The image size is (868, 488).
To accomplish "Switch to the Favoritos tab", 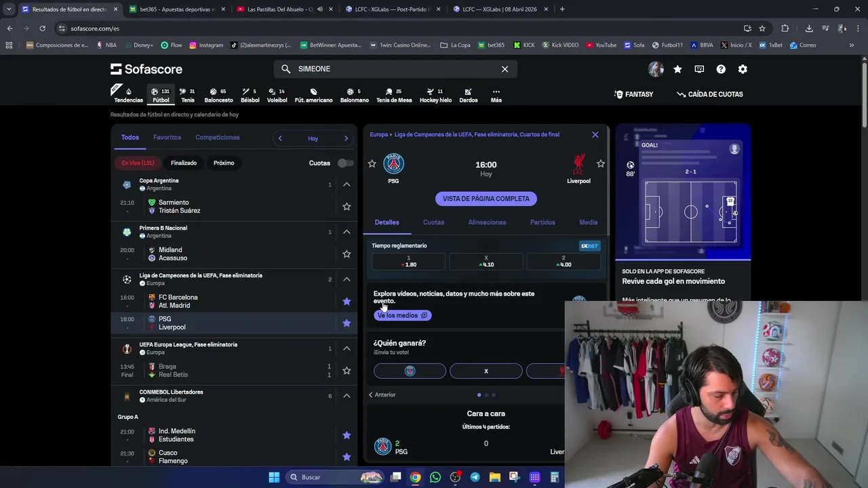I will coord(167,138).
